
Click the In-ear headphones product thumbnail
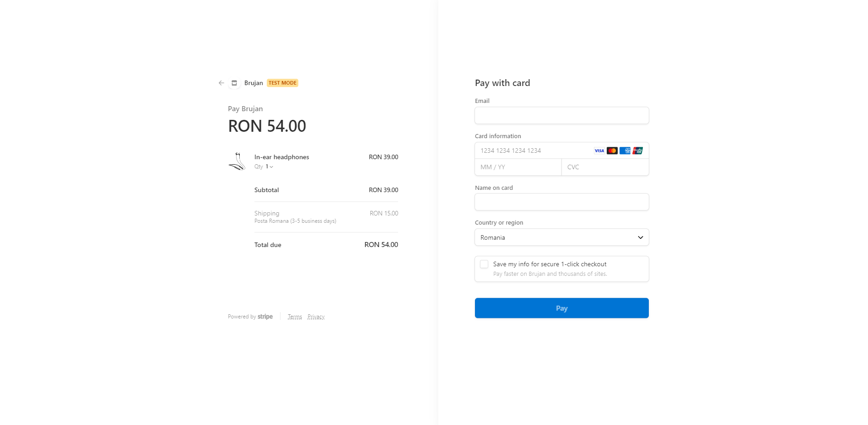point(237,161)
